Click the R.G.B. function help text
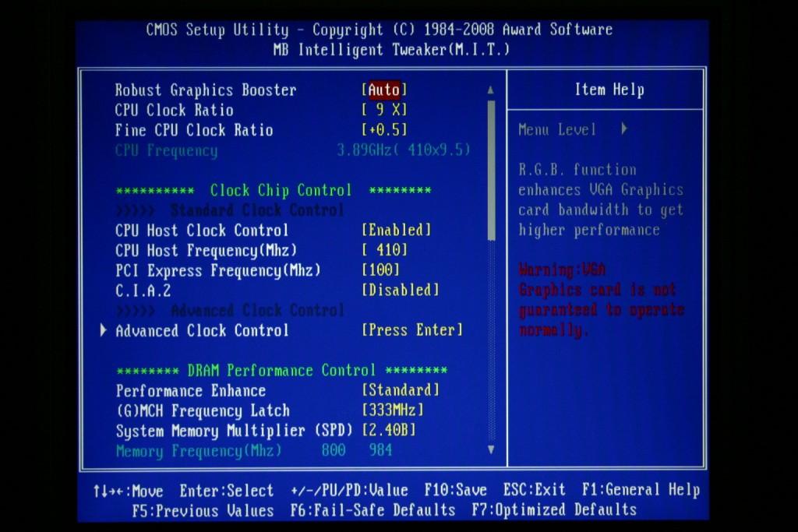The width and height of the screenshot is (798, 532). point(601,199)
